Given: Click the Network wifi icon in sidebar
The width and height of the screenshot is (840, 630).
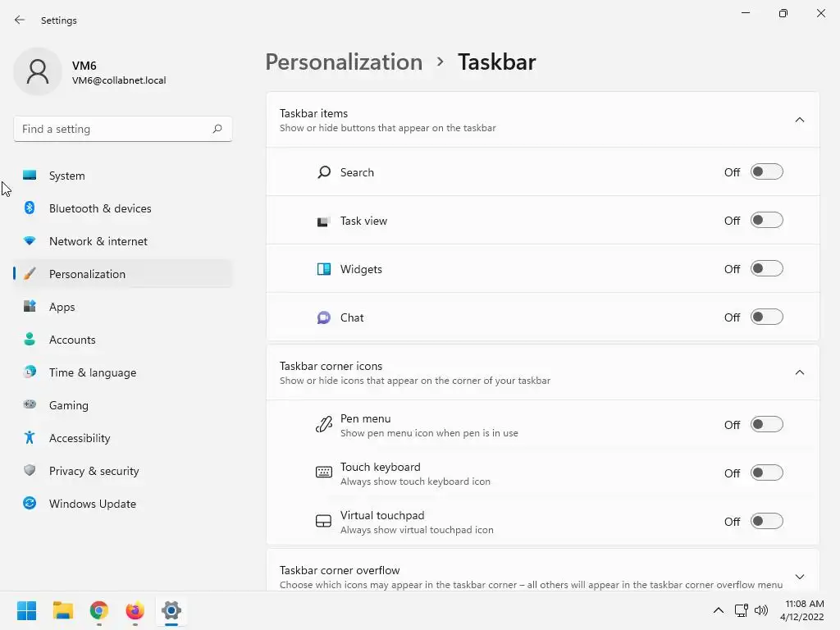Looking at the screenshot, I should click(x=30, y=241).
